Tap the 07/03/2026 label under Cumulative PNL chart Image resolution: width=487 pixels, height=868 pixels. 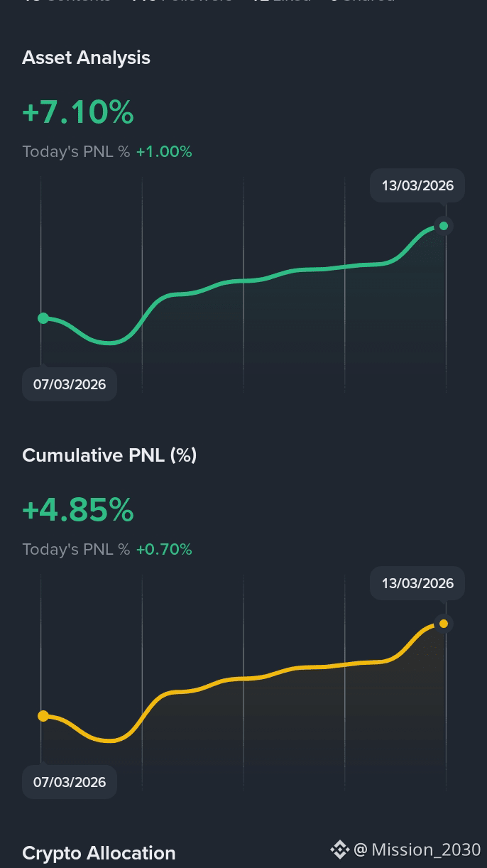(x=70, y=782)
